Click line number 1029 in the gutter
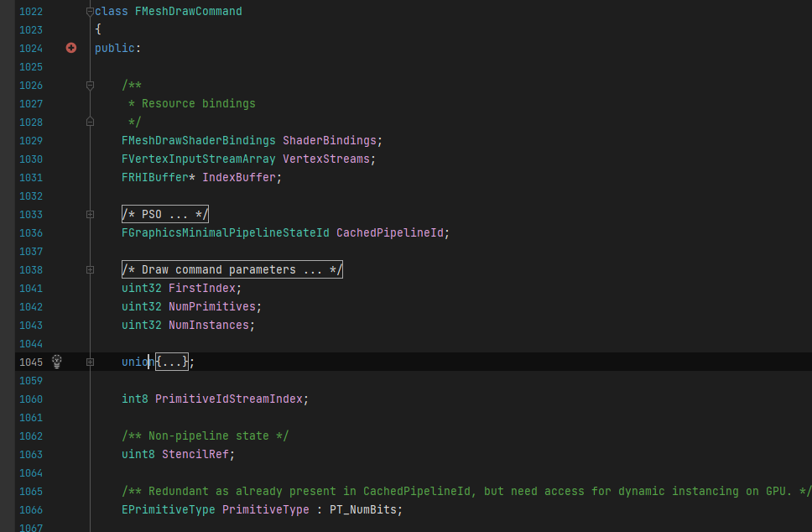The height and width of the screenshot is (532, 812). pyautogui.click(x=31, y=141)
